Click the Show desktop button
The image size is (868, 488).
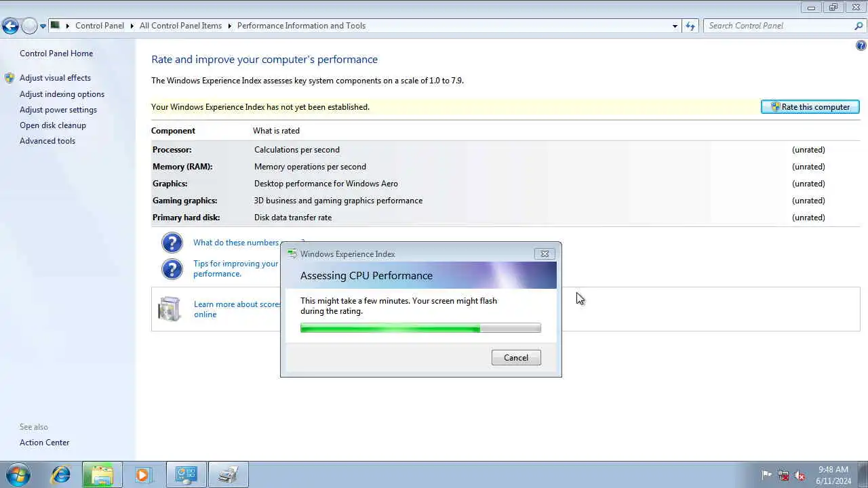point(863,474)
